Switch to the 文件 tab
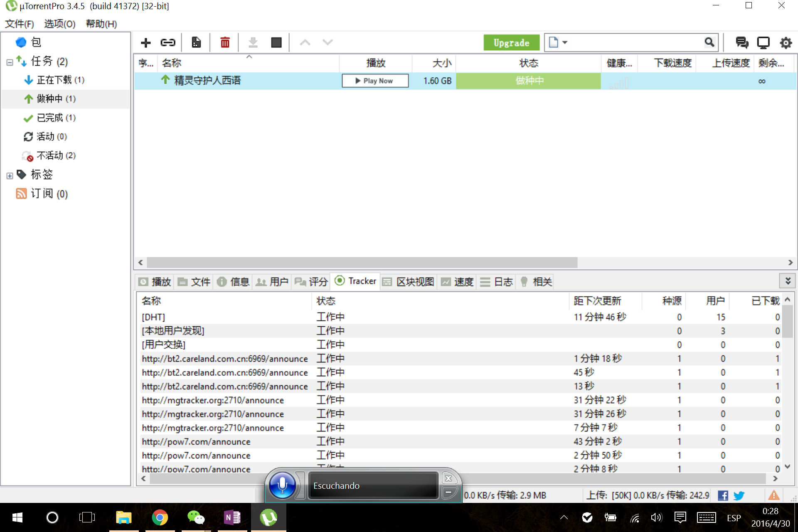The width and height of the screenshot is (798, 532). tap(194, 282)
